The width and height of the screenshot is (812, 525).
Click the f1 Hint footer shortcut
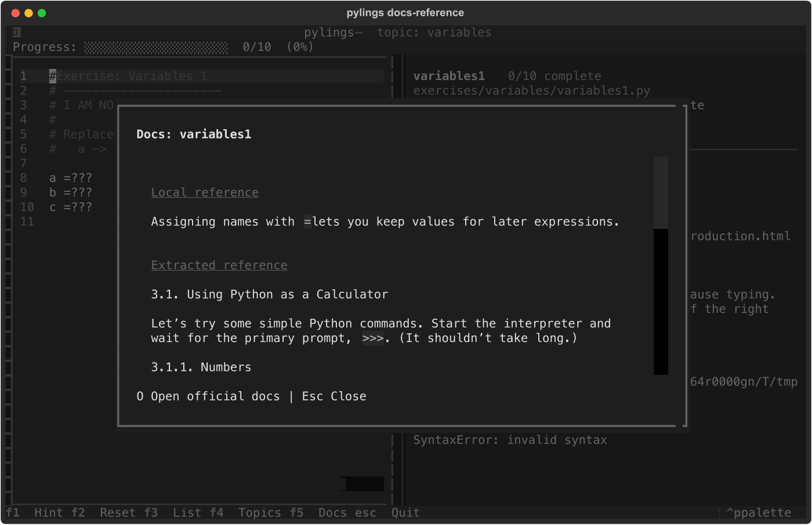click(x=34, y=513)
